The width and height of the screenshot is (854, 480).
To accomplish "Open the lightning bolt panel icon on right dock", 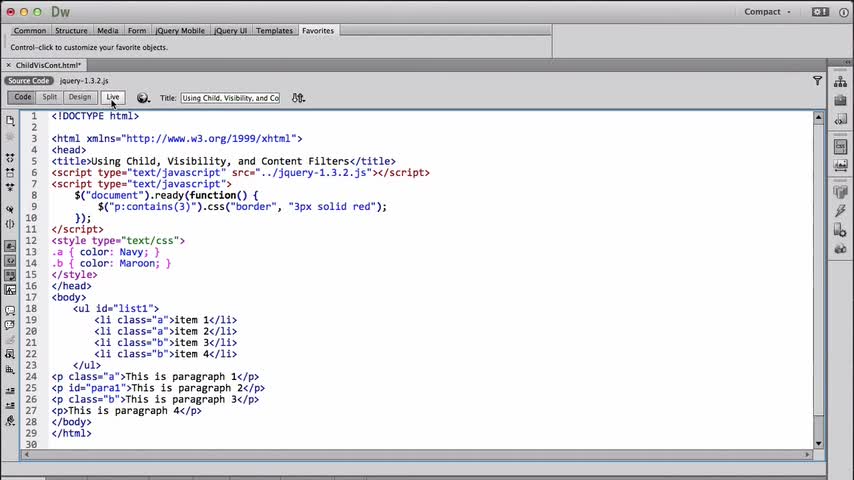I will tap(840, 211).
